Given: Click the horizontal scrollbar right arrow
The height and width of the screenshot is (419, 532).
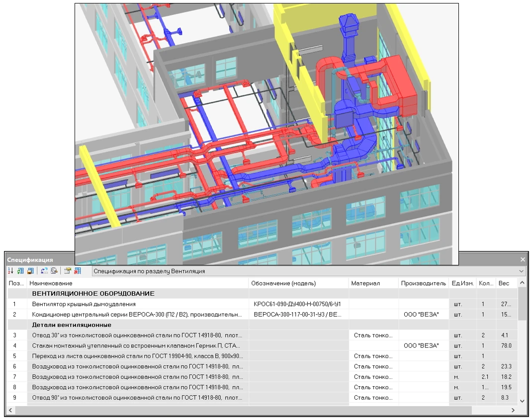Looking at the screenshot, I should click(x=513, y=410).
